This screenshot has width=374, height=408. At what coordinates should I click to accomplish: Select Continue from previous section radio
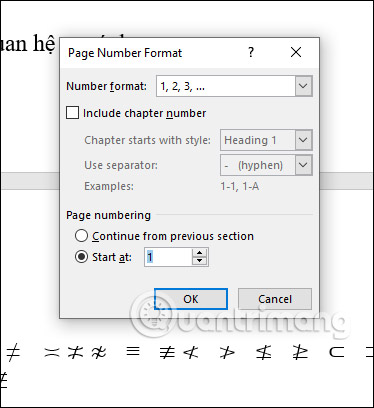tap(81, 236)
